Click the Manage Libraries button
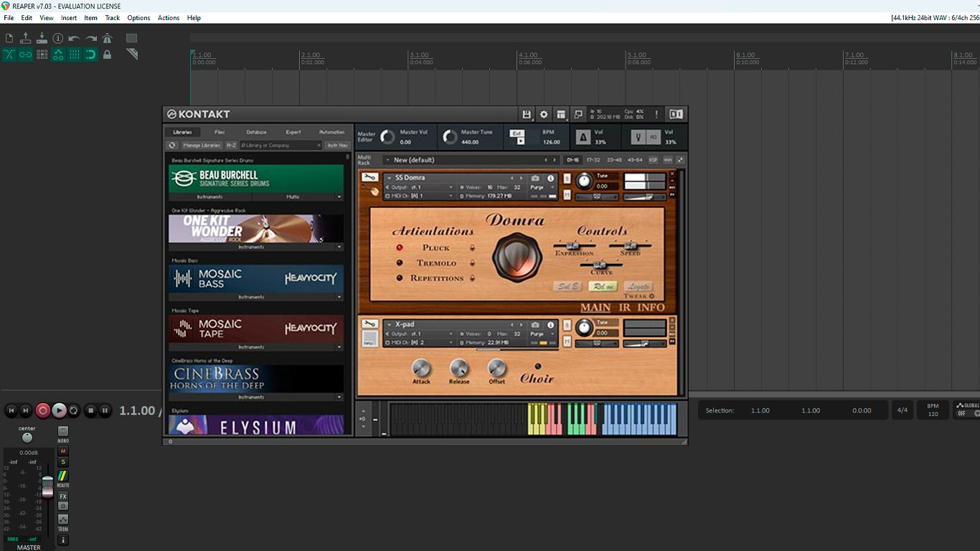The height and width of the screenshot is (551, 980). point(201,145)
